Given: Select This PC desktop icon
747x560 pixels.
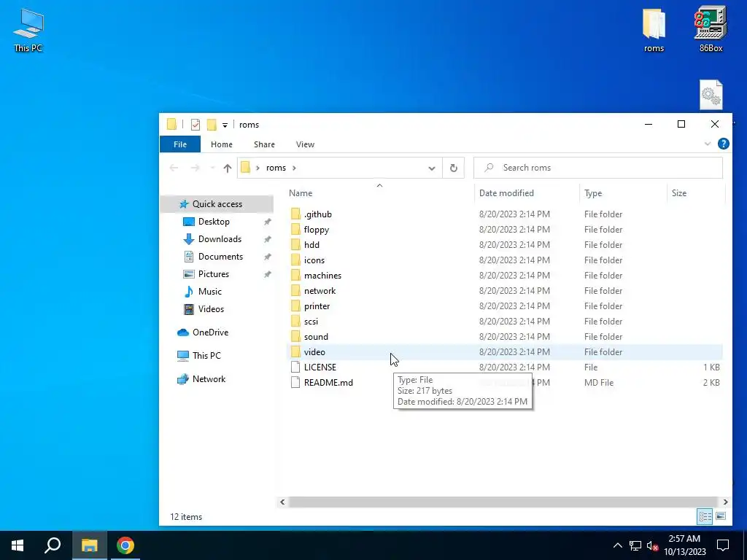Looking at the screenshot, I should click(x=28, y=29).
